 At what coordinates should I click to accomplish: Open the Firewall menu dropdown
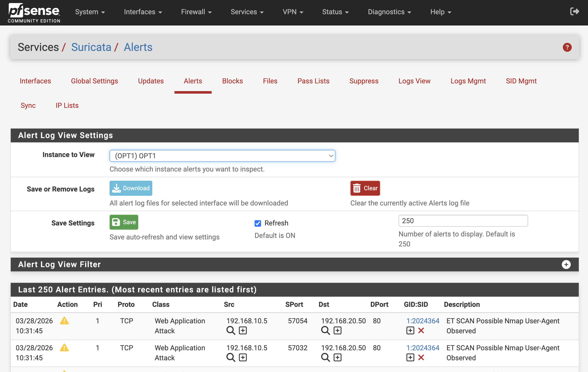pos(196,12)
